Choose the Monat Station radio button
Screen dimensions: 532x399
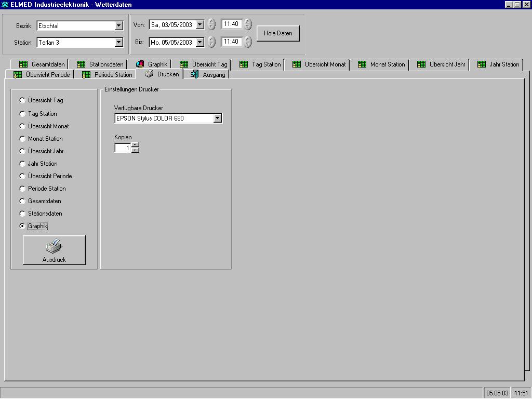coord(22,139)
